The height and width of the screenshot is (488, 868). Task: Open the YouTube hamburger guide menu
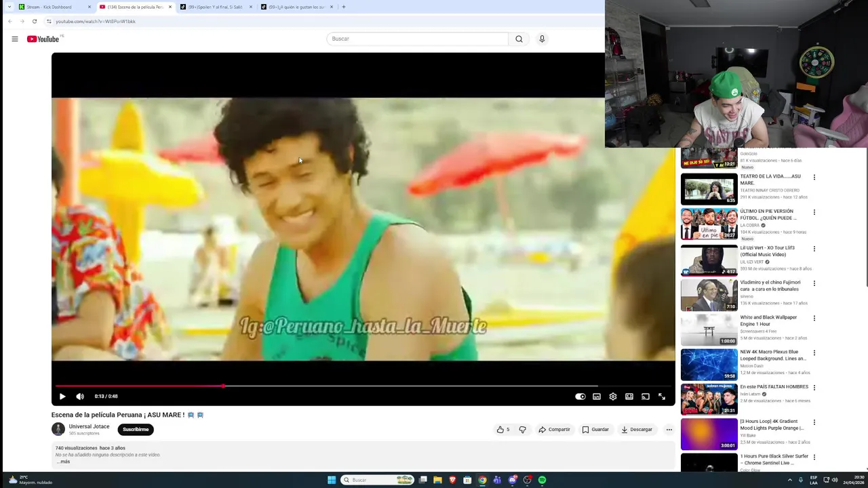[x=14, y=39]
